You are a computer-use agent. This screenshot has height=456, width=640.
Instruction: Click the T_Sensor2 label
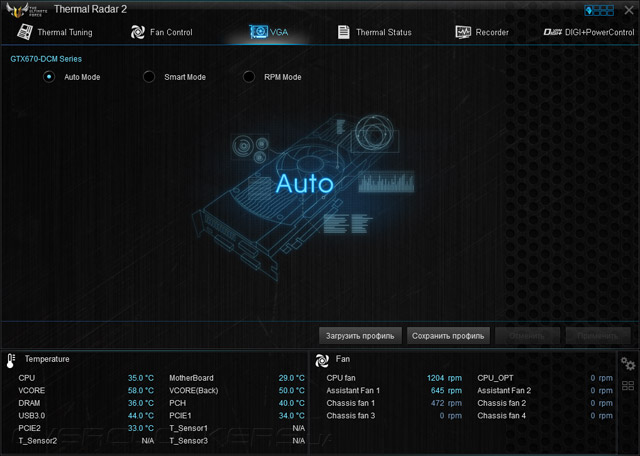[x=38, y=441]
